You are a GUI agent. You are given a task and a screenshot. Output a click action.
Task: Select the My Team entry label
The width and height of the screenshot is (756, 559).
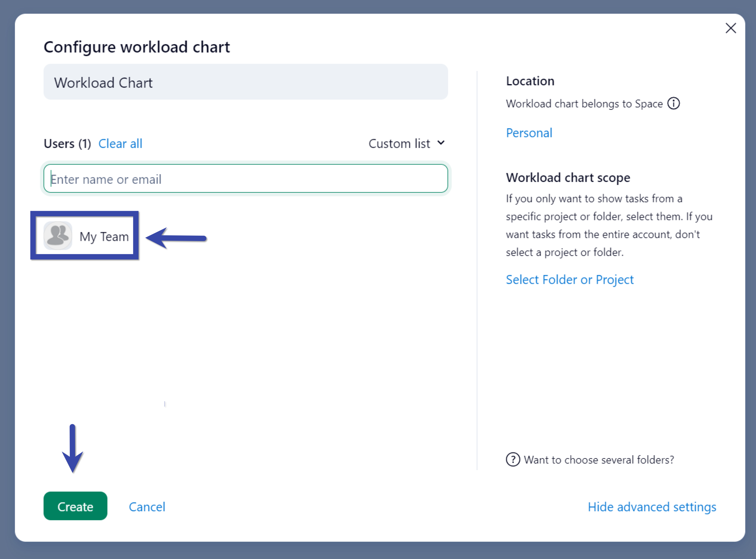pyautogui.click(x=104, y=237)
